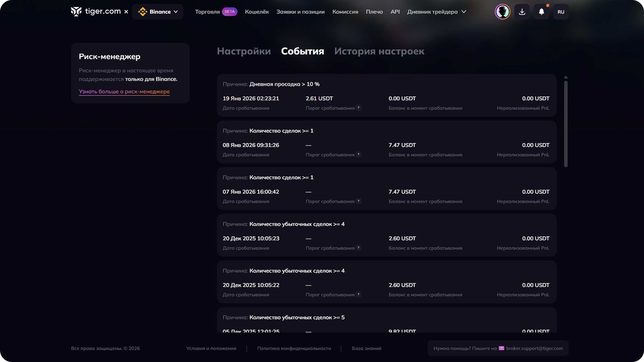Viewport: 644px width, 362px height.
Task: Open the RU language selector
Action: click(x=561, y=12)
